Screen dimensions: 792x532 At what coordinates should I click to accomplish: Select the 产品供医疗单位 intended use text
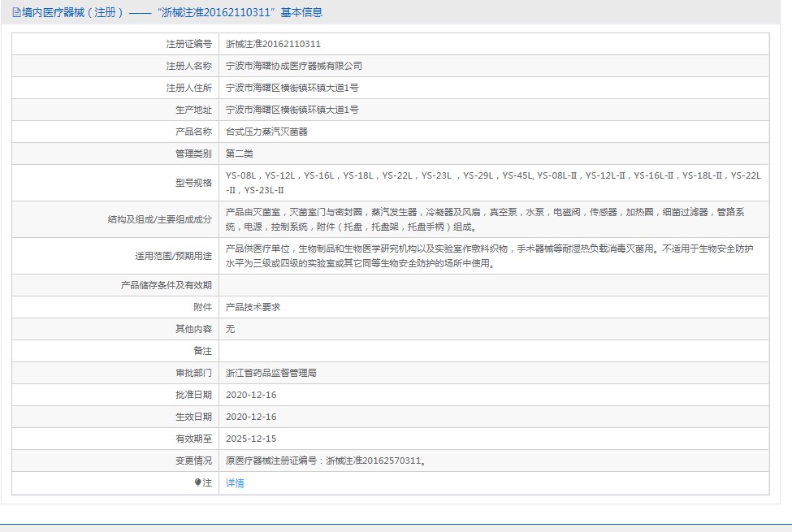coord(490,256)
